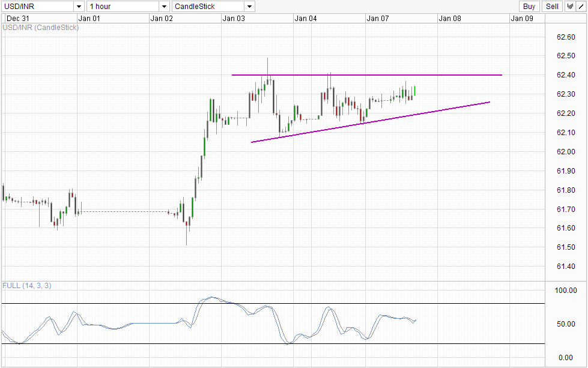
Task: Click the Dec 31 date label
Action: (17, 19)
